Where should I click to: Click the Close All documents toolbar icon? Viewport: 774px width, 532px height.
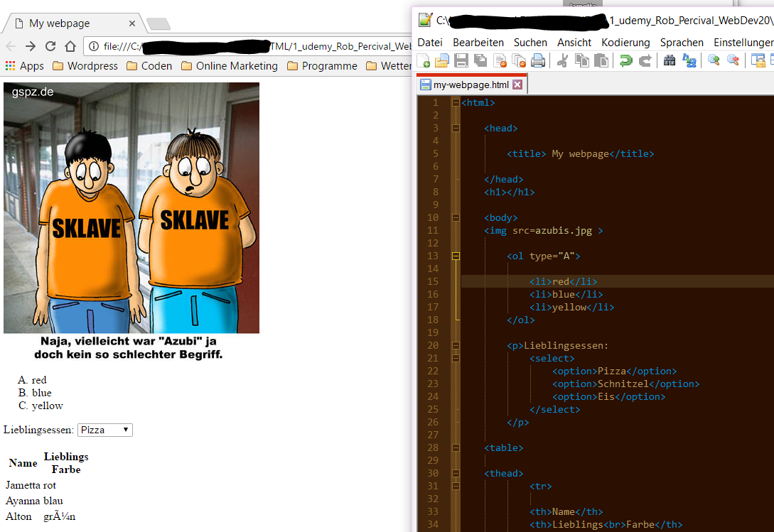point(519,60)
